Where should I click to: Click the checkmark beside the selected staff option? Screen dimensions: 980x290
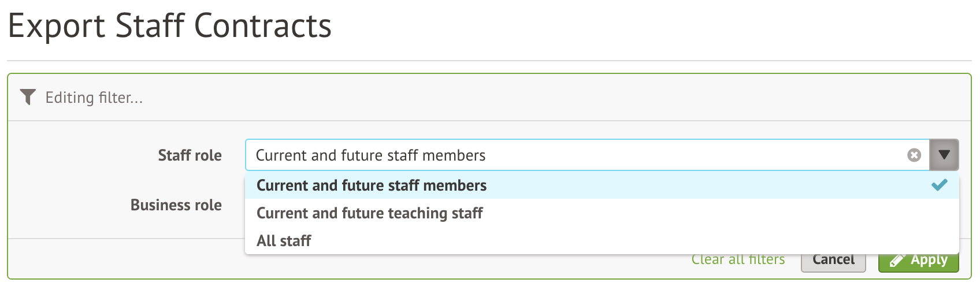point(939,185)
